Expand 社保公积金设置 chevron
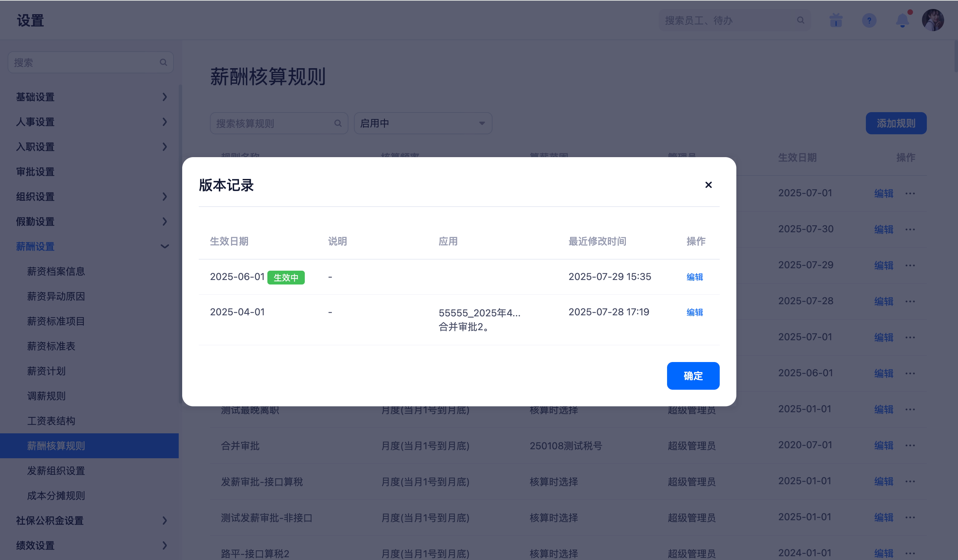This screenshot has width=958, height=560. 165,521
